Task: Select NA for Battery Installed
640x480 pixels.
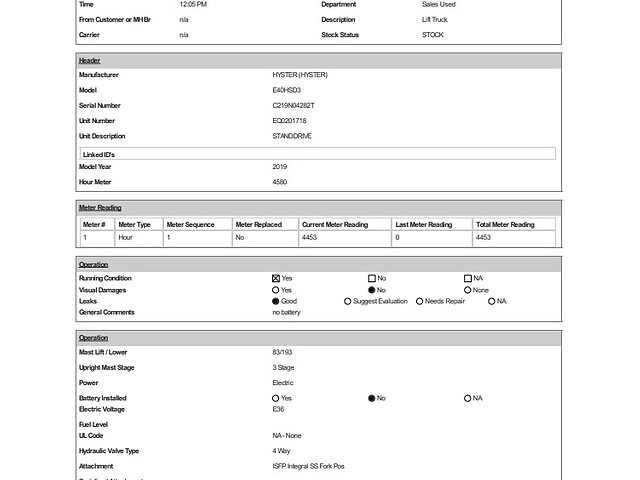Action: (468, 398)
